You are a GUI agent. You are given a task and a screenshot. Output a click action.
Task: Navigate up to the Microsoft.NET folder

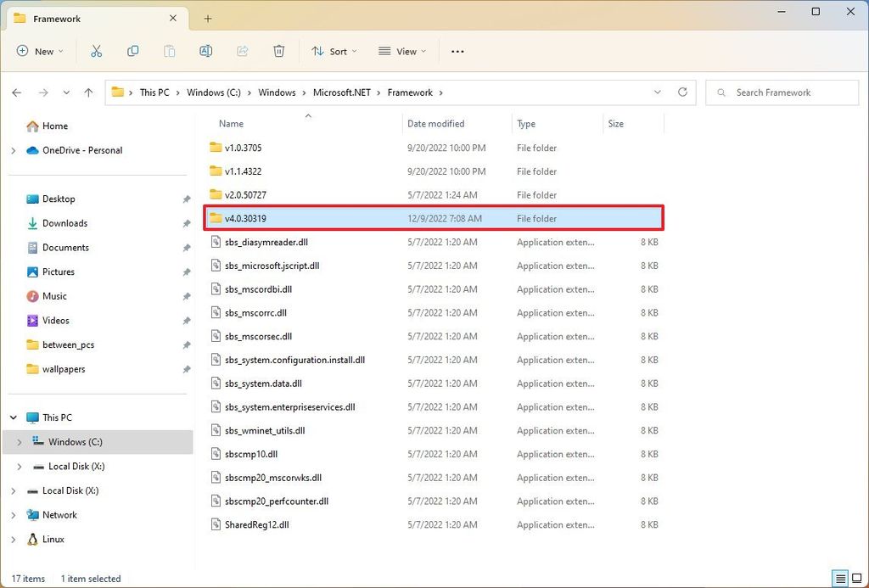[x=88, y=92]
